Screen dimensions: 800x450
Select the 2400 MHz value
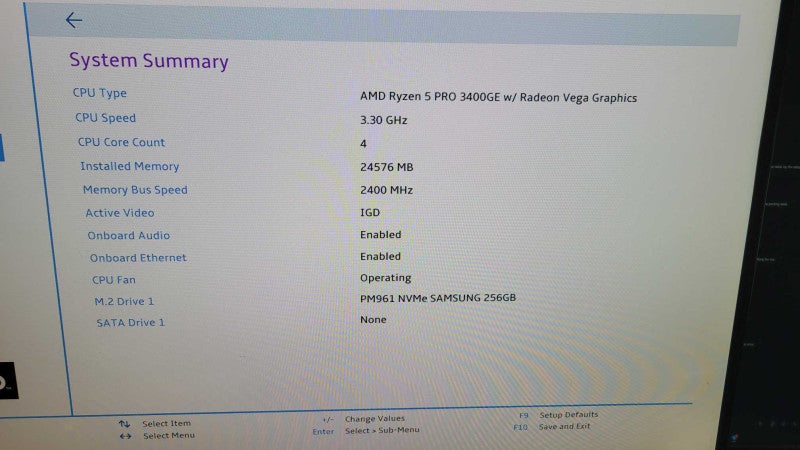[387, 190]
